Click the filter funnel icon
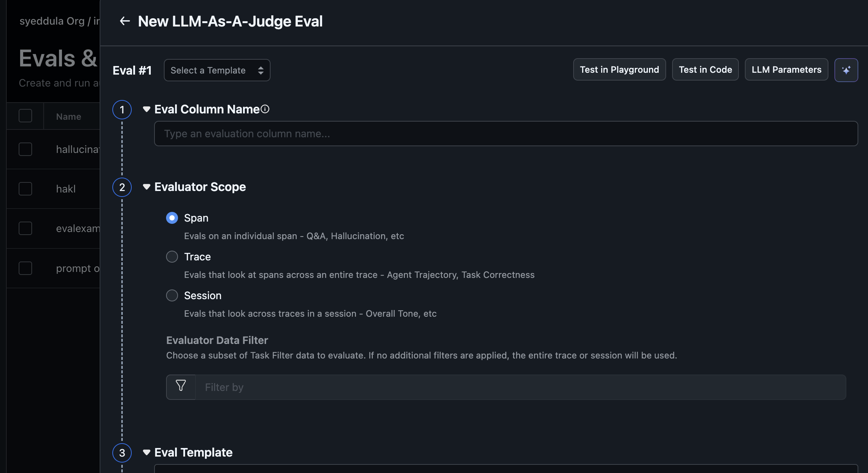 tap(181, 386)
